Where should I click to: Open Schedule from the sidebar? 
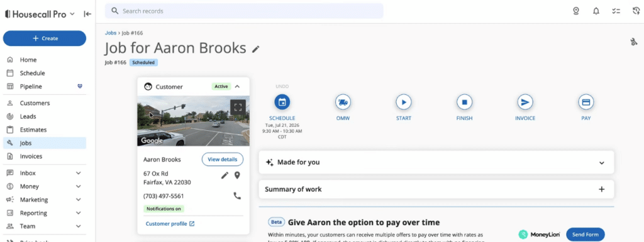click(45, 73)
